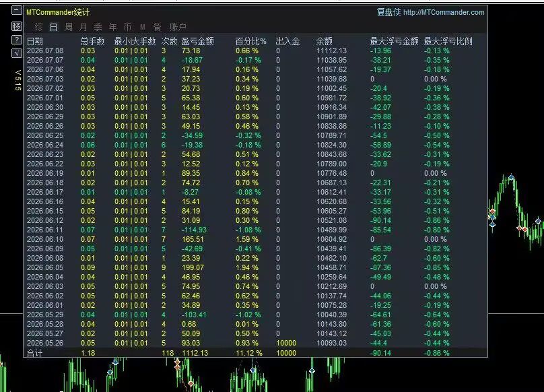Open the http://MTCommander.com link
The height and width of the screenshot is (392, 544).
tap(444, 13)
